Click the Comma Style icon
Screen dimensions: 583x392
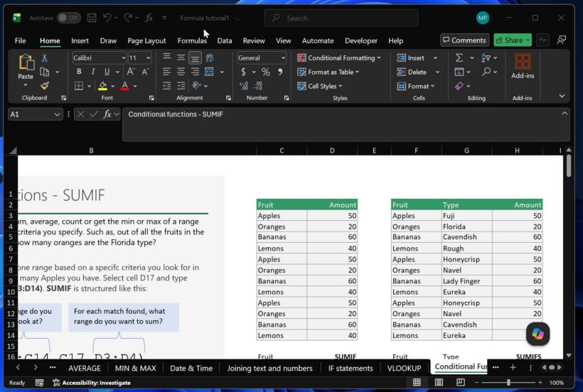pos(280,72)
